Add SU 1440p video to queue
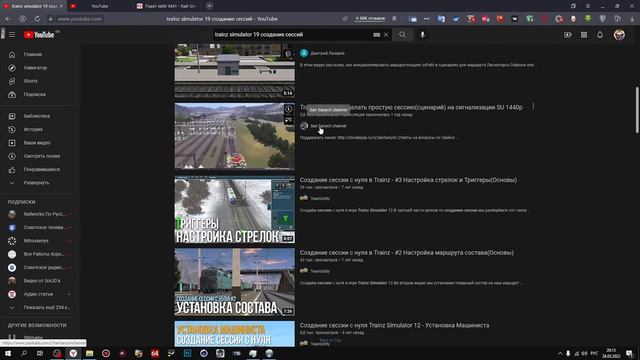Viewport: 640px width, 360px height. point(288,120)
